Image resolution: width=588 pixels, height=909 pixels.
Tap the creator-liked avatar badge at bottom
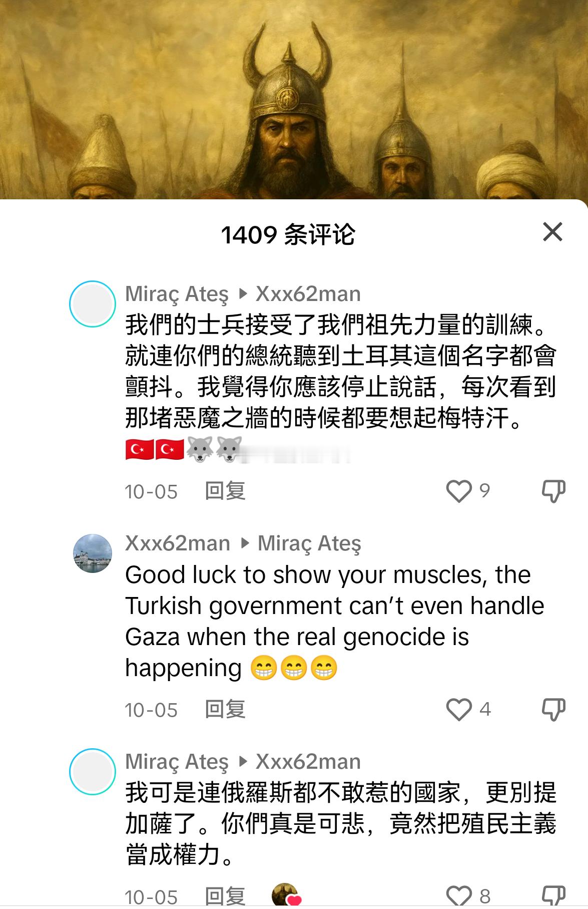click(x=286, y=895)
